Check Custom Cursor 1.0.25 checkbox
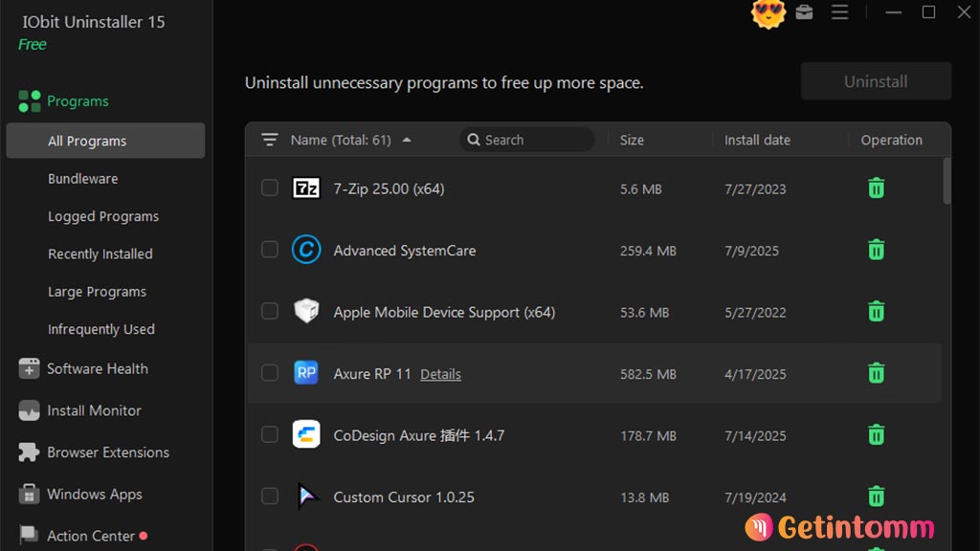This screenshot has width=980, height=551. pyautogui.click(x=269, y=496)
